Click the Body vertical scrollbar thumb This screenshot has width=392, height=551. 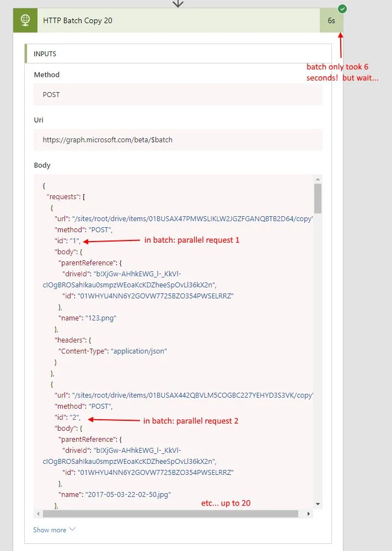point(318,199)
